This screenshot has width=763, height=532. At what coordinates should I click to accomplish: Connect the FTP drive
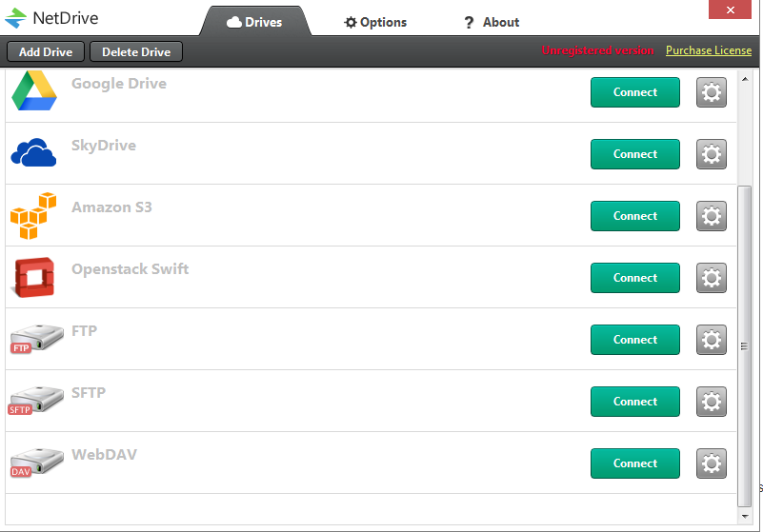pos(635,340)
